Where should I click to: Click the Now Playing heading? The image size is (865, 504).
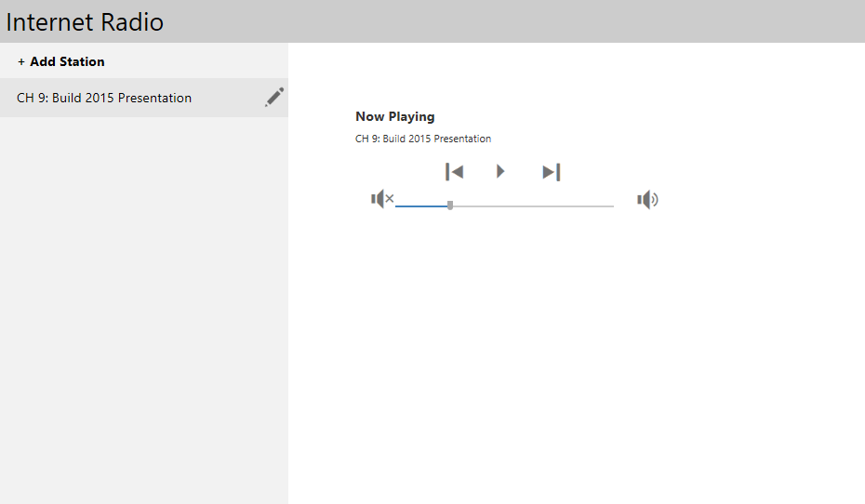tap(395, 117)
